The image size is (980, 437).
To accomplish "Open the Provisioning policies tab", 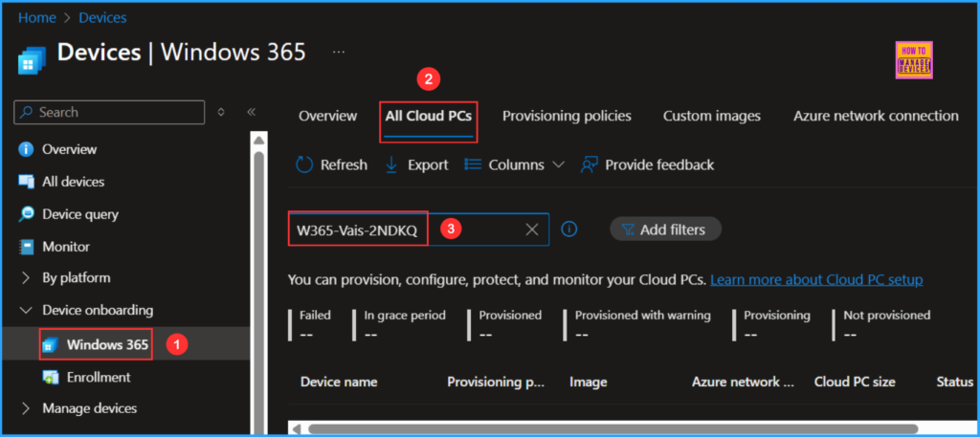I will coord(567,116).
